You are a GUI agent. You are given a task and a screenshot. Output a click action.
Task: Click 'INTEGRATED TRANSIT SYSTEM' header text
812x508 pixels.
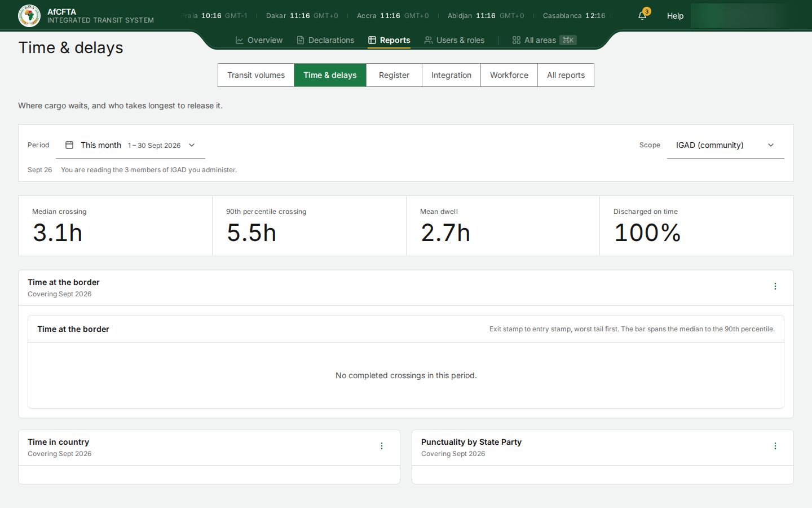point(100,20)
